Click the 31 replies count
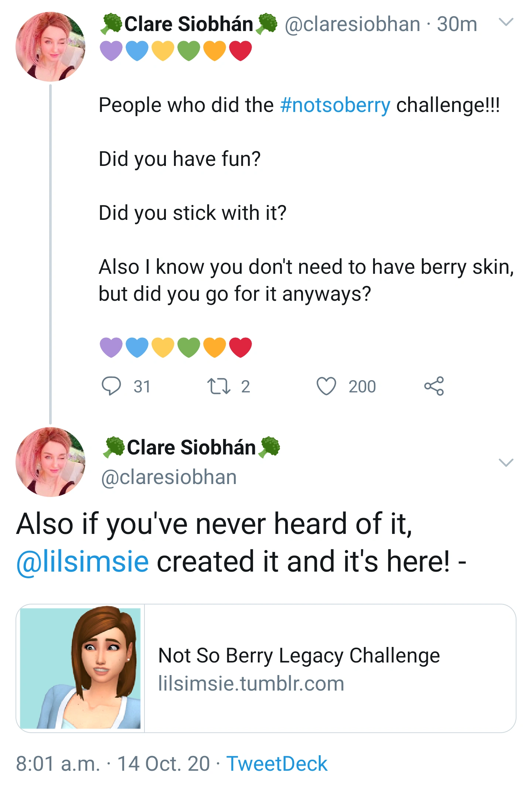The height and width of the screenshot is (787, 532). click(x=142, y=386)
